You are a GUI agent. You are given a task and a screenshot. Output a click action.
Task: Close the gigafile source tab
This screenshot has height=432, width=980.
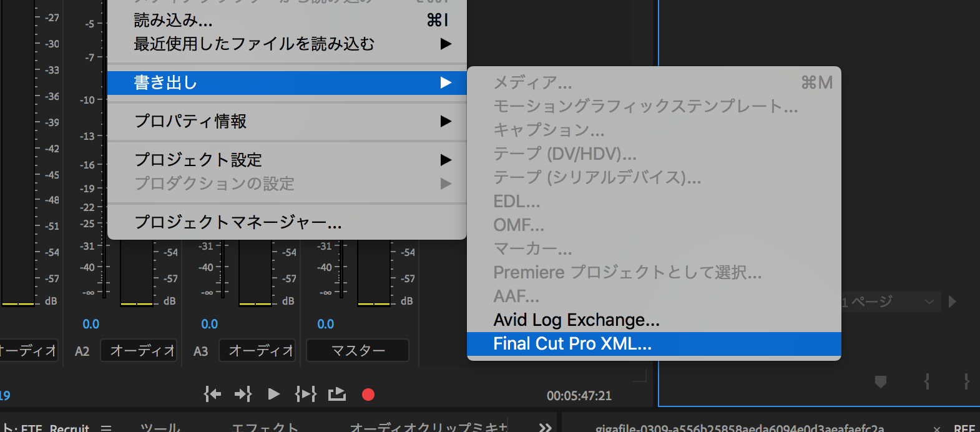(x=936, y=429)
